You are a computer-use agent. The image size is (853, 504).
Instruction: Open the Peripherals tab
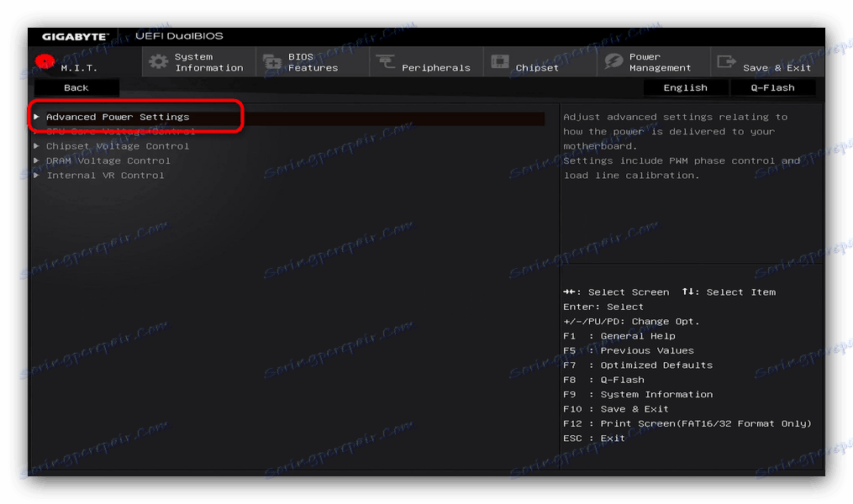click(426, 61)
